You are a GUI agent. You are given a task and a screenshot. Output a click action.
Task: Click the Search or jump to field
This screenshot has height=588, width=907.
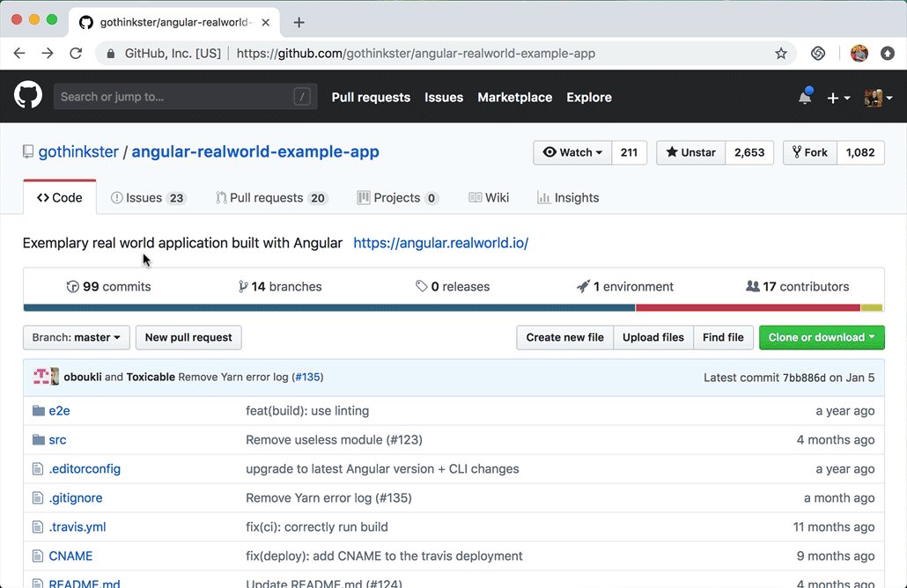pos(185,97)
